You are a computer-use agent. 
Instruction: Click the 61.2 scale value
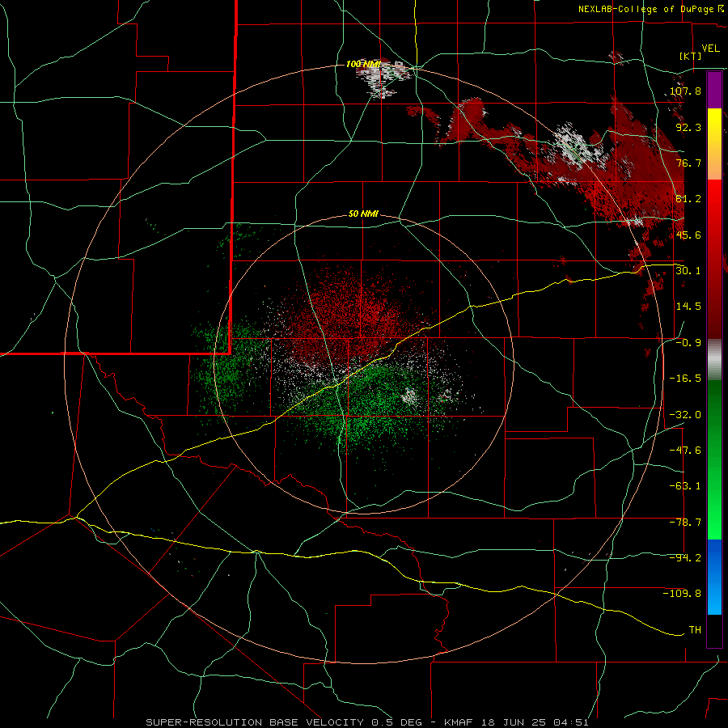(688, 199)
